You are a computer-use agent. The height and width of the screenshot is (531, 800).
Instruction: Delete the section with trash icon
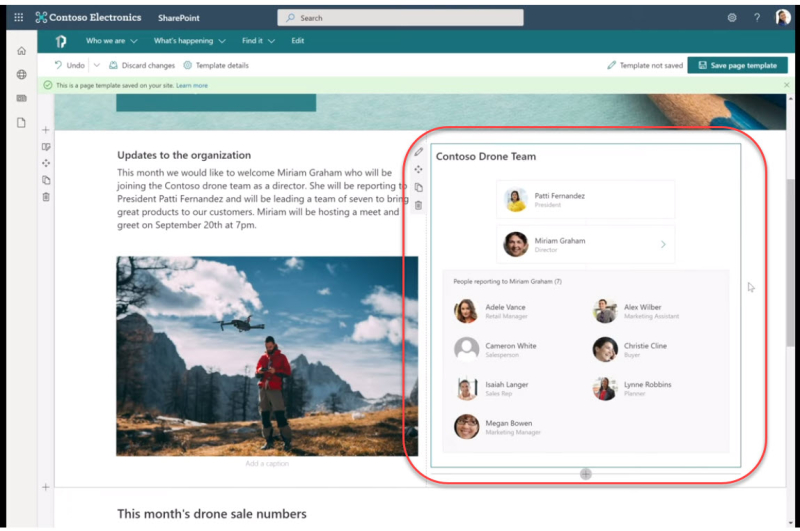tap(46, 197)
